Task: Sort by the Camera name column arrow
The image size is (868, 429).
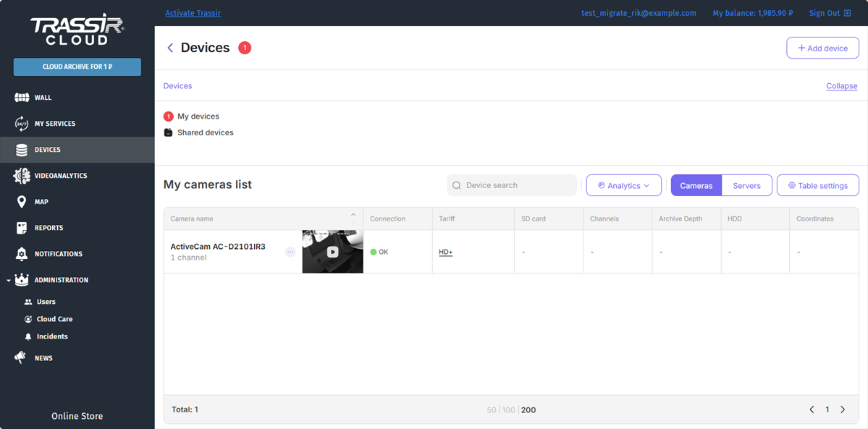Action: tap(353, 215)
